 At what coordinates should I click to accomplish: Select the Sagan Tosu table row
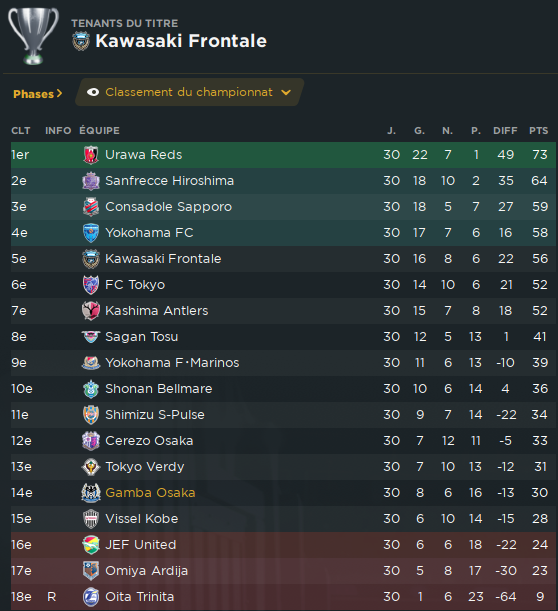click(283, 337)
